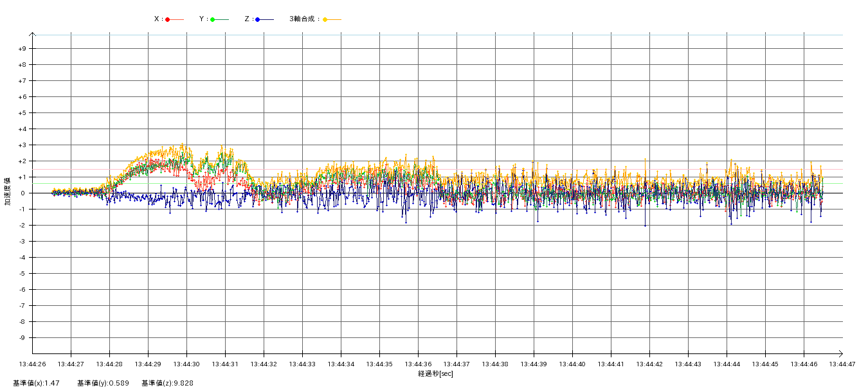
Task: Click the 基準値(z):9.828 readout
Action: [x=167, y=383]
